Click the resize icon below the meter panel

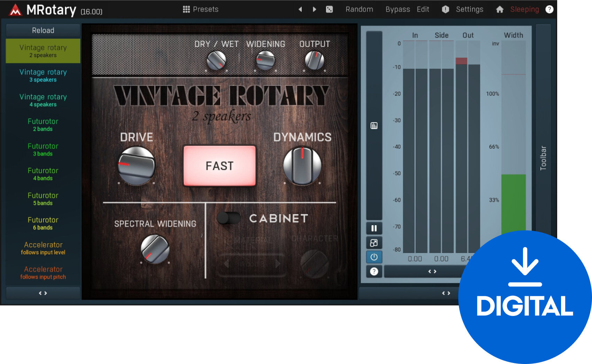pos(374,243)
